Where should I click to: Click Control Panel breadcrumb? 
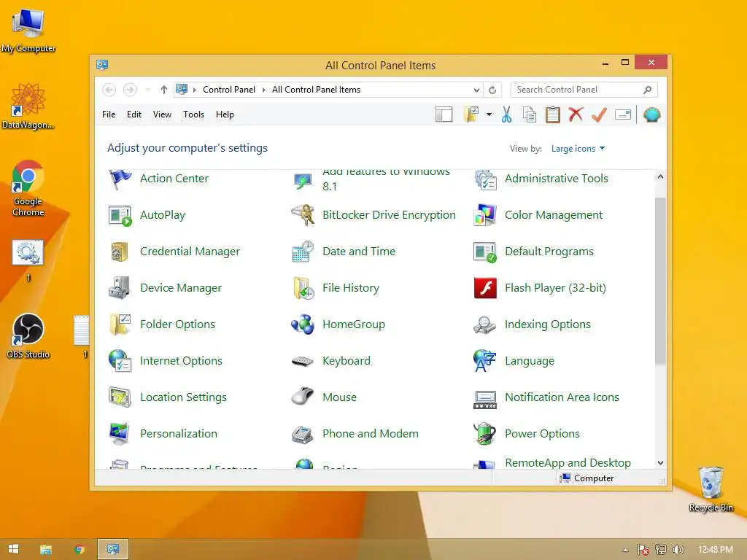(228, 90)
